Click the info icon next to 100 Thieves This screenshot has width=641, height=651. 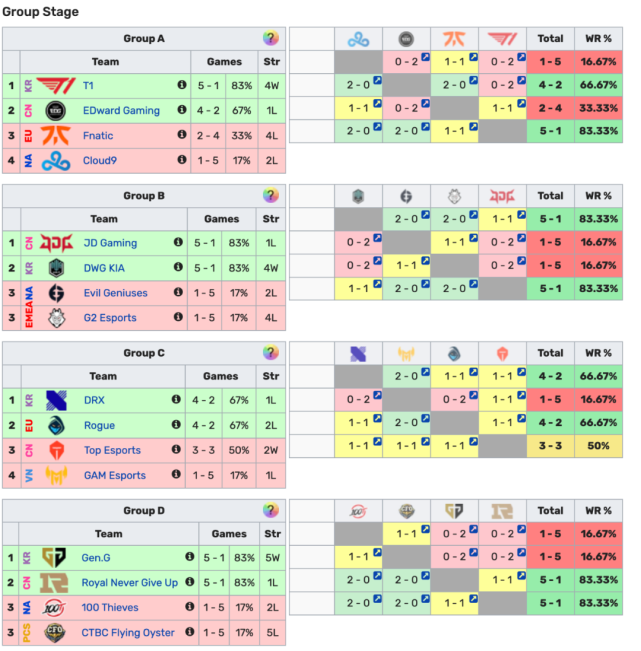click(x=186, y=607)
